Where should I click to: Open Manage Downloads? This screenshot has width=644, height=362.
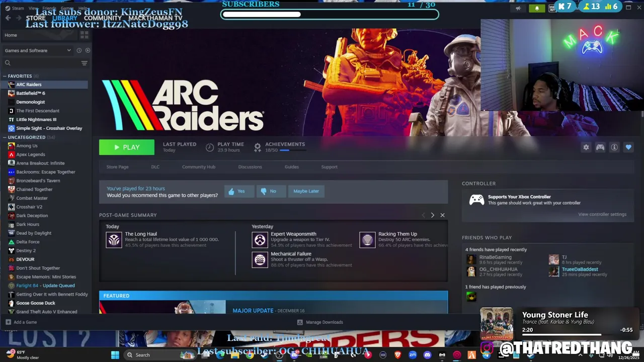(x=320, y=322)
